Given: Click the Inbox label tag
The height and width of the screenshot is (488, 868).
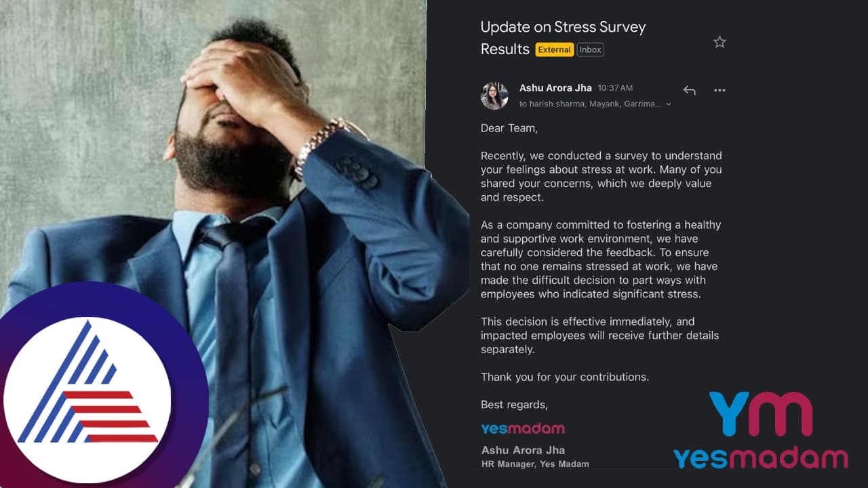Looking at the screenshot, I should [590, 49].
